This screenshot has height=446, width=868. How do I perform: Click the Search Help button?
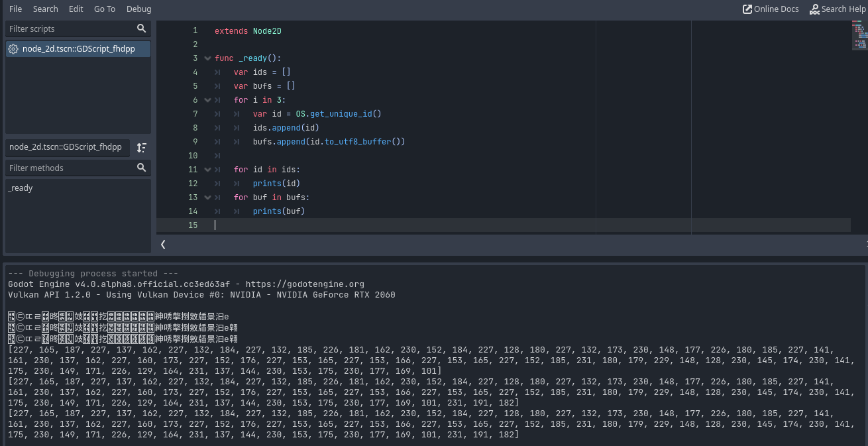tap(843, 9)
